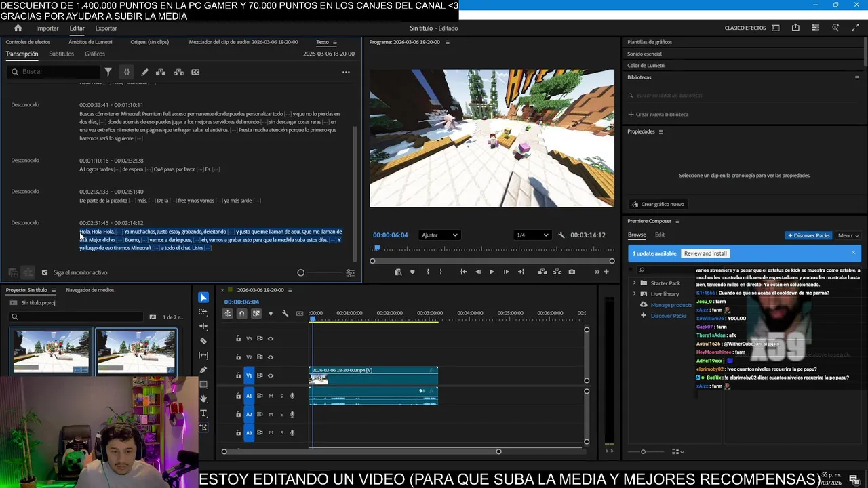Toggle snap magnet in timeline
The width and height of the screenshot is (868, 488).
241,313
